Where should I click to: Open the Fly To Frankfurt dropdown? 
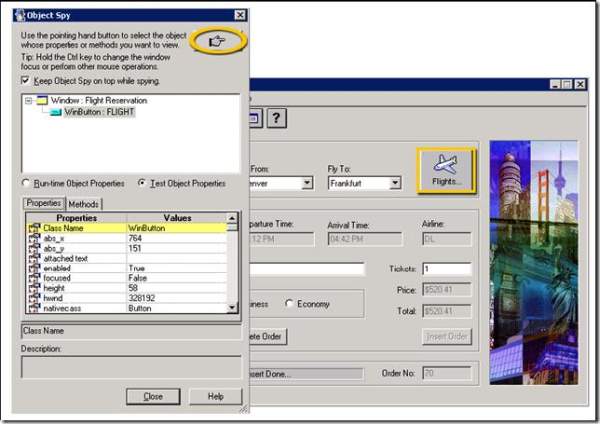pos(395,183)
